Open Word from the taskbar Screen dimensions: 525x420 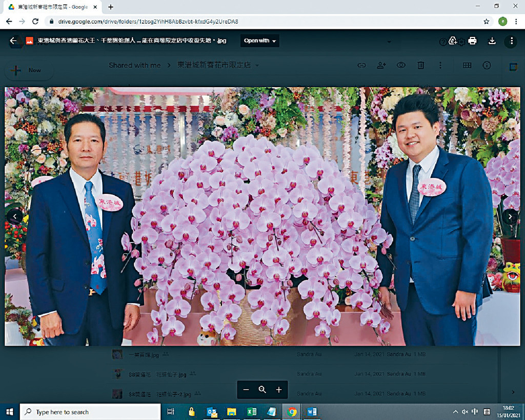click(312, 412)
